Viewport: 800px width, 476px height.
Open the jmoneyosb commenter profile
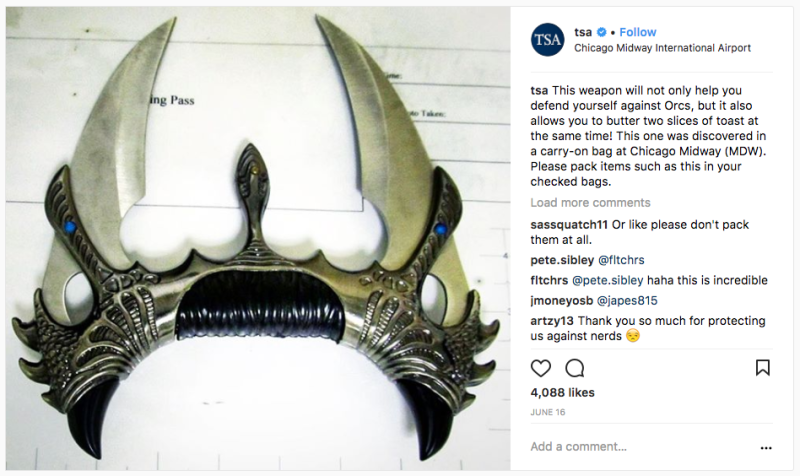tap(562, 300)
